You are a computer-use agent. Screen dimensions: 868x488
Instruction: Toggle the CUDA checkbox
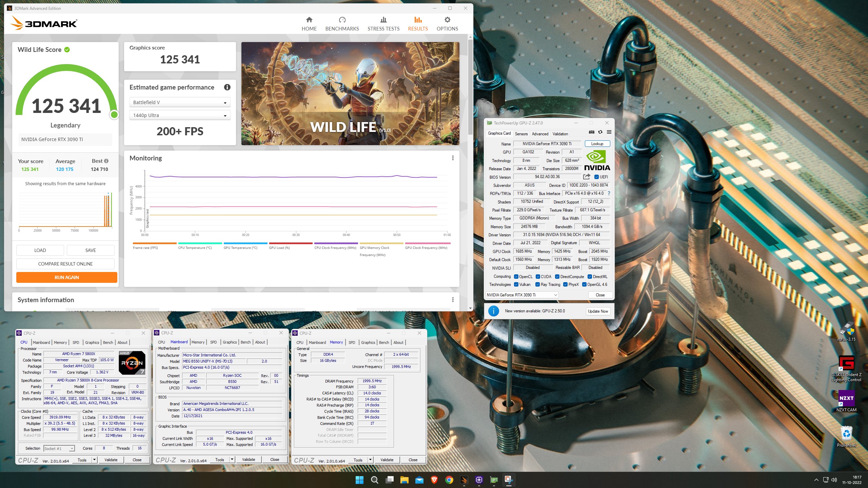pos(538,276)
